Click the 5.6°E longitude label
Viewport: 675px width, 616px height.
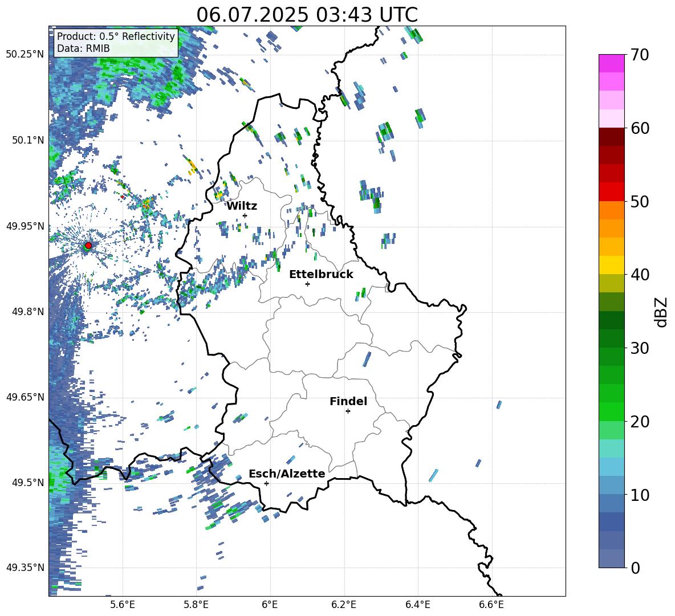123,605
